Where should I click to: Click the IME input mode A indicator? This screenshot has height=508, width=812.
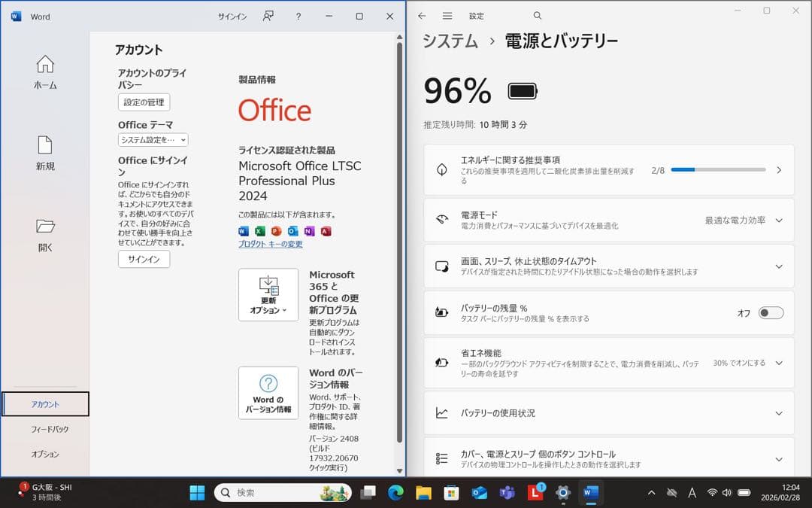[692, 492]
